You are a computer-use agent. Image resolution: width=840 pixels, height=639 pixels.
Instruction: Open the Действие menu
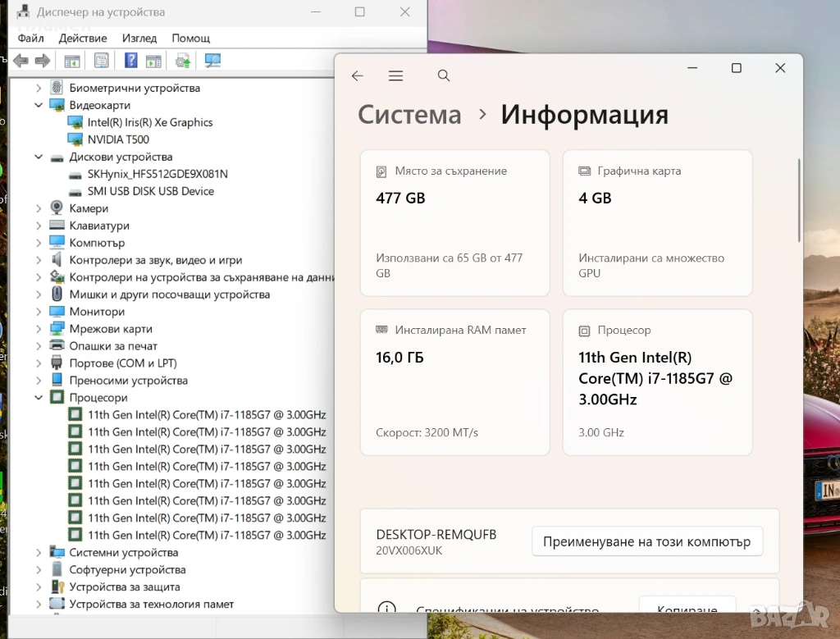(x=83, y=38)
